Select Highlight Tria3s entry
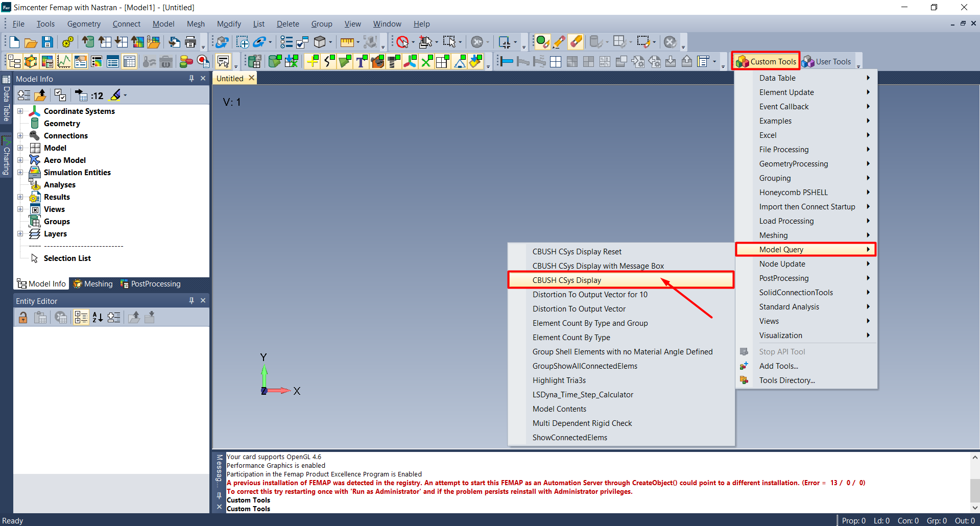The image size is (980, 526). 559,380
